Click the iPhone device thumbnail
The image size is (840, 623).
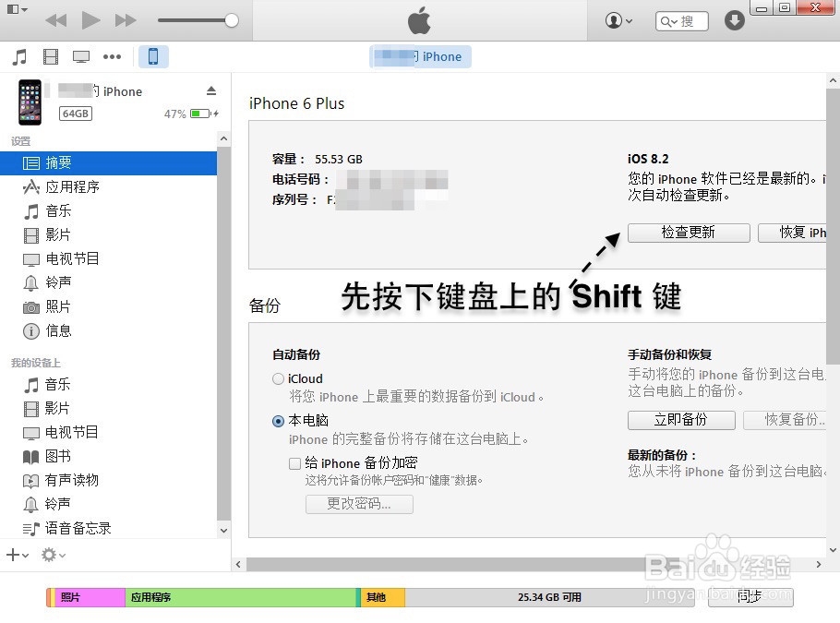click(30, 102)
